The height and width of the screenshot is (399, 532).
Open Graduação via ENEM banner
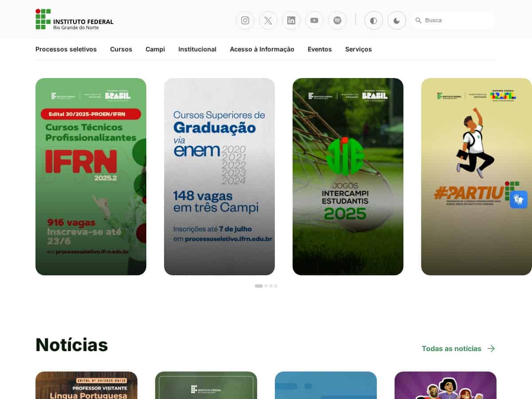219,176
